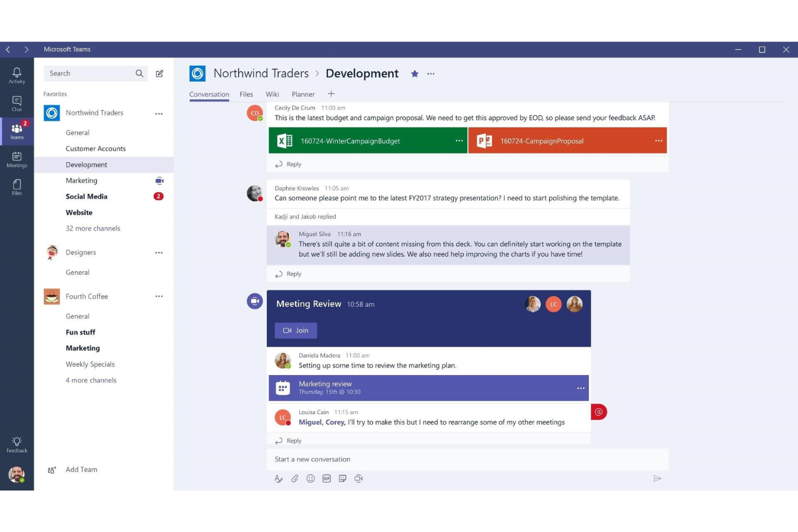Viewport: 798px width, 532px height.
Task: Select the Social Media channel
Action: click(x=86, y=197)
